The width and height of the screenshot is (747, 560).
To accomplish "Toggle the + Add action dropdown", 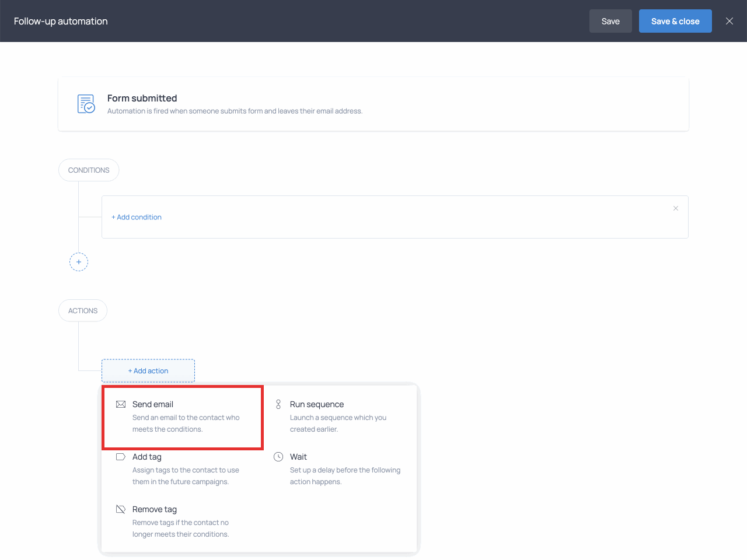I will pos(148,371).
